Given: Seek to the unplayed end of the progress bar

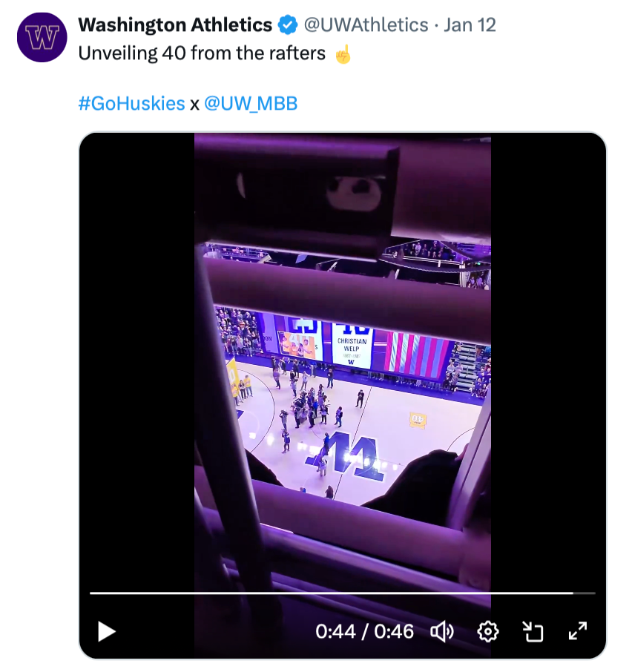Looking at the screenshot, I should click(586, 593).
